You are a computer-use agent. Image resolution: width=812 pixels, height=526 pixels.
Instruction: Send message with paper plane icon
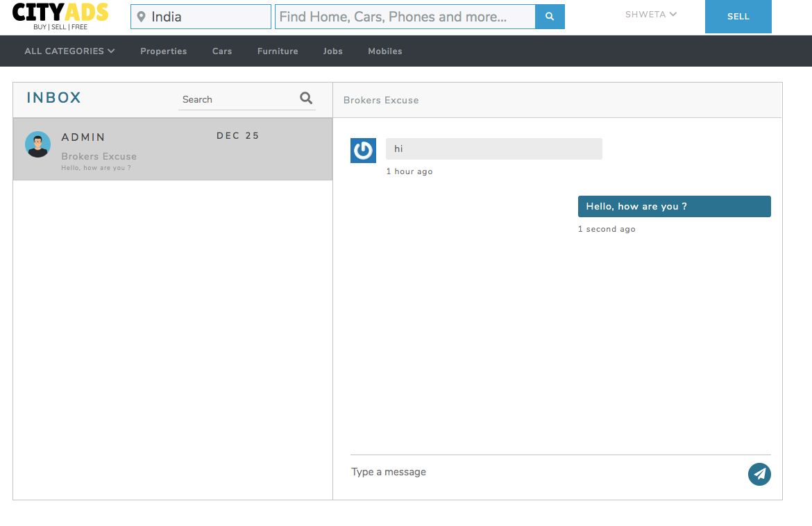tap(759, 474)
